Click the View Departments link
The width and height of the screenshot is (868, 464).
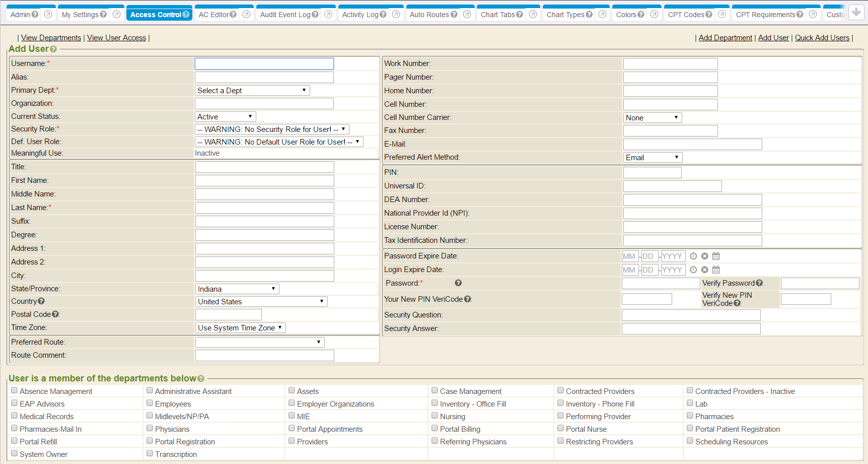coord(51,38)
